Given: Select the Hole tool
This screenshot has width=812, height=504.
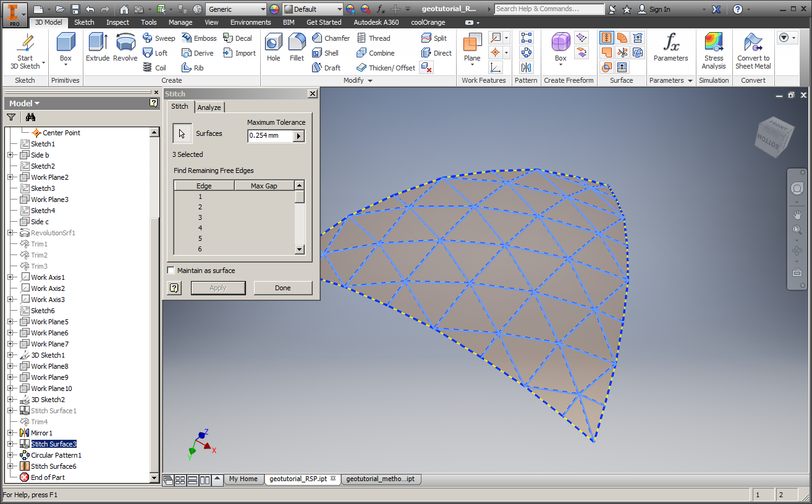Looking at the screenshot, I should 274,47.
